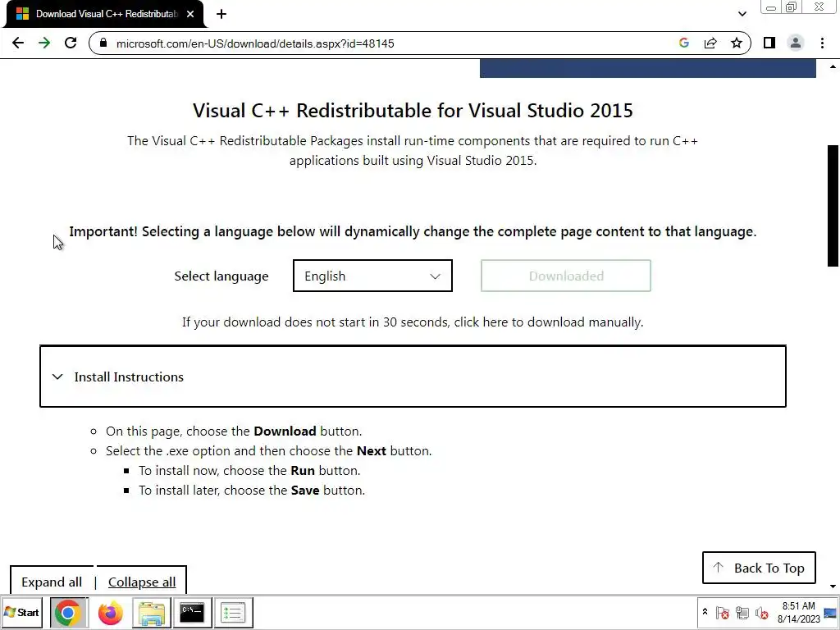Image resolution: width=840 pixels, height=630 pixels.
Task: Open the tab search dropdown arrow
Action: pos(742,14)
